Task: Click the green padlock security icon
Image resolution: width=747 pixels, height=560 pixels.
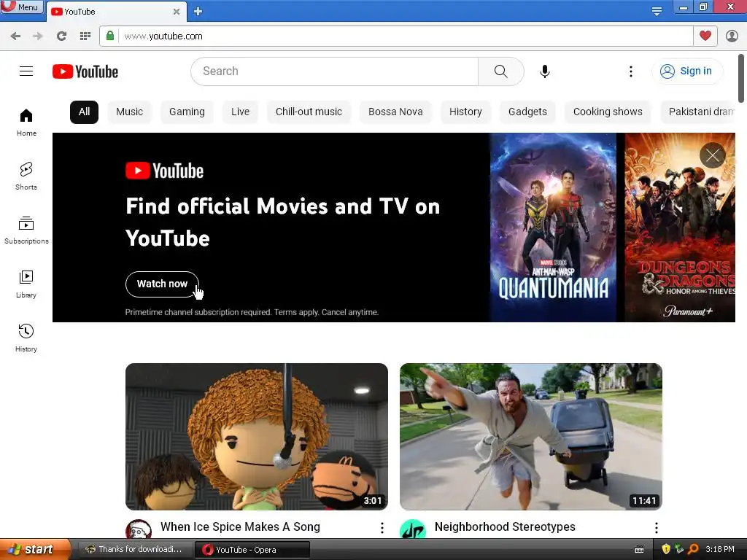Action: point(110,36)
